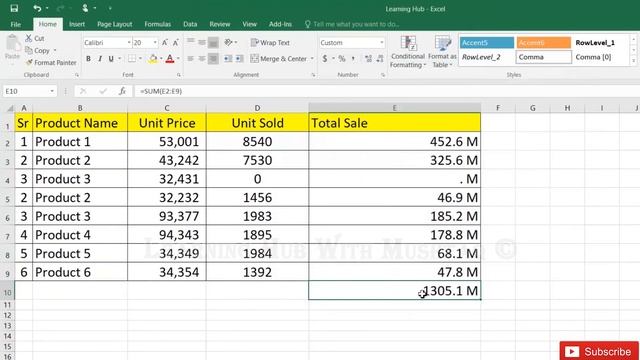This screenshot has width=640, height=360.
Task: Select the column F header
Action: [498, 108]
